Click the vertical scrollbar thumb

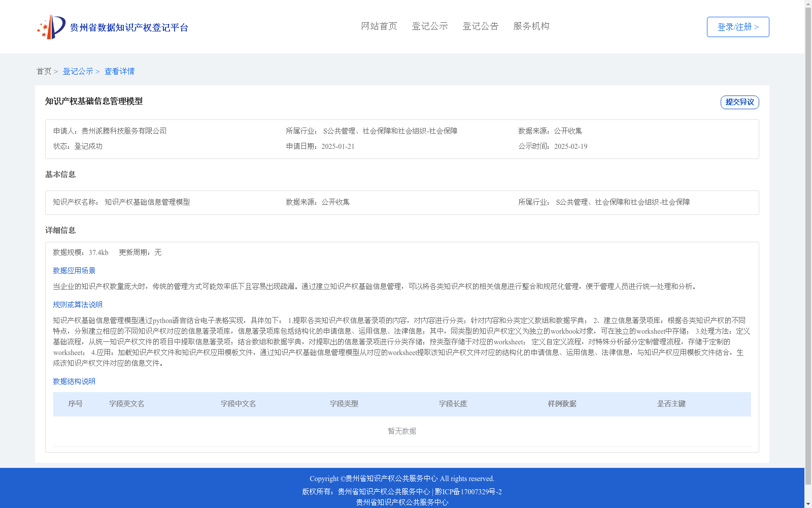pyautogui.click(x=808, y=246)
